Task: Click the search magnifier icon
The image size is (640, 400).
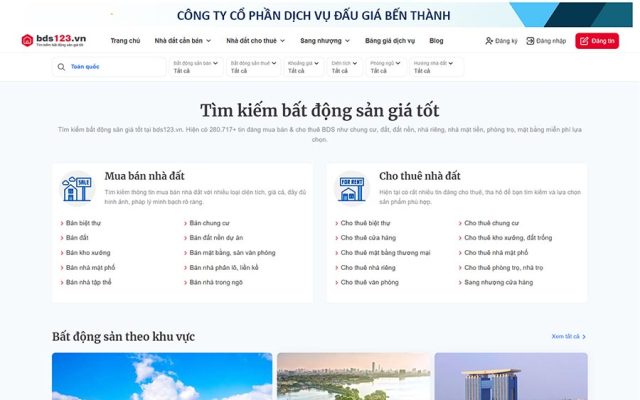Action: coord(61,67)
